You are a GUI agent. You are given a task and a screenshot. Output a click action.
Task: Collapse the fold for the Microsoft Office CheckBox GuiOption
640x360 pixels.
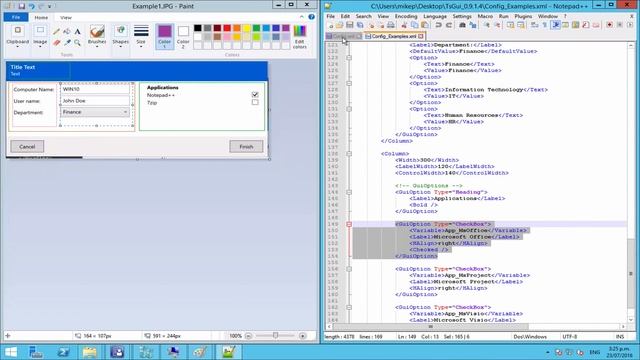349,224
